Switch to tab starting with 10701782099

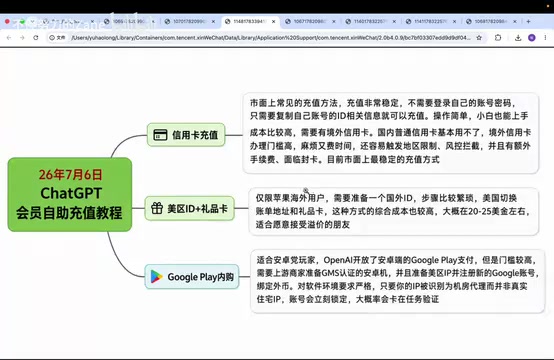click(189, 22)
